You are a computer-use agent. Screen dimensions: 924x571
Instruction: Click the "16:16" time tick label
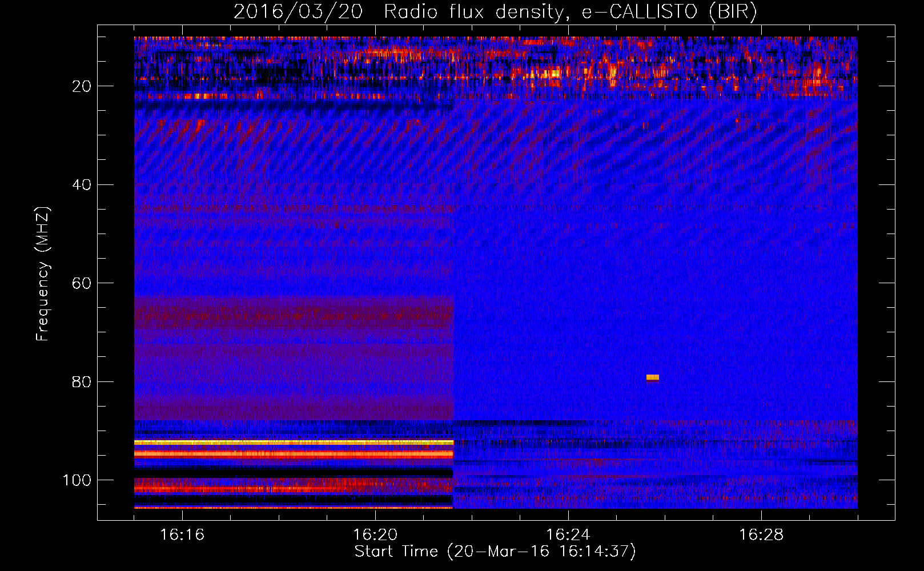pyautogui.click(x=182, y=535)
